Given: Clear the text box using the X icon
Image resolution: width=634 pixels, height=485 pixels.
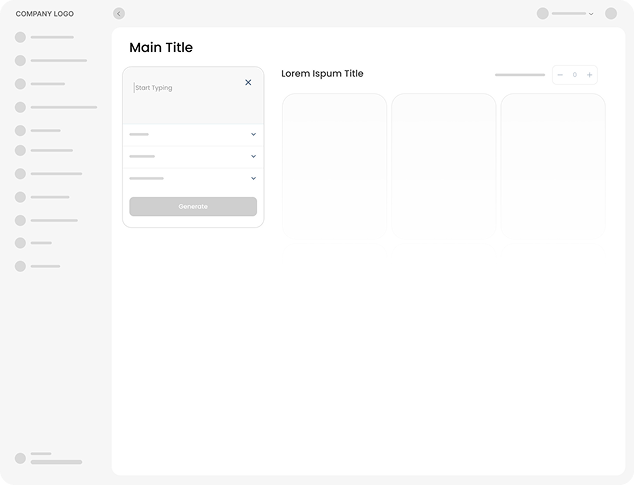Looking at the screenshot, I should [x=248, y=82].
